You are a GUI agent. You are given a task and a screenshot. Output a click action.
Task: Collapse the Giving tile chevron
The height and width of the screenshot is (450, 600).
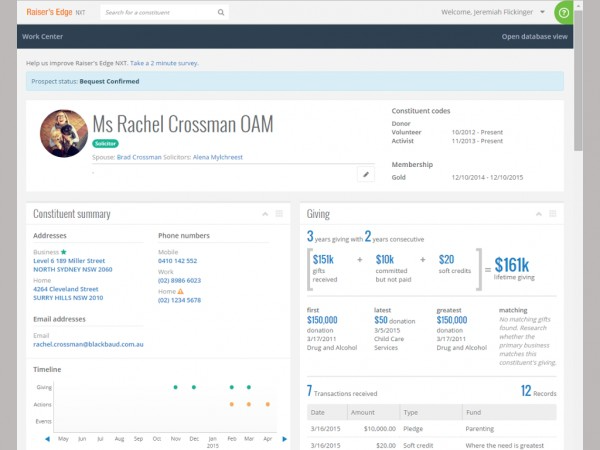click(538, 214)
